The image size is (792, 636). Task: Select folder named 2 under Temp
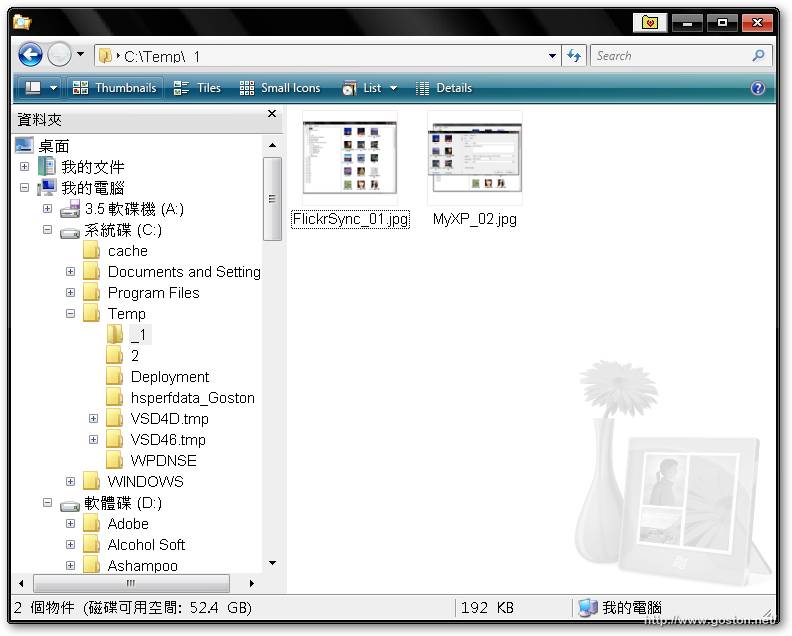pyautogui.click(x=134, y=356)
